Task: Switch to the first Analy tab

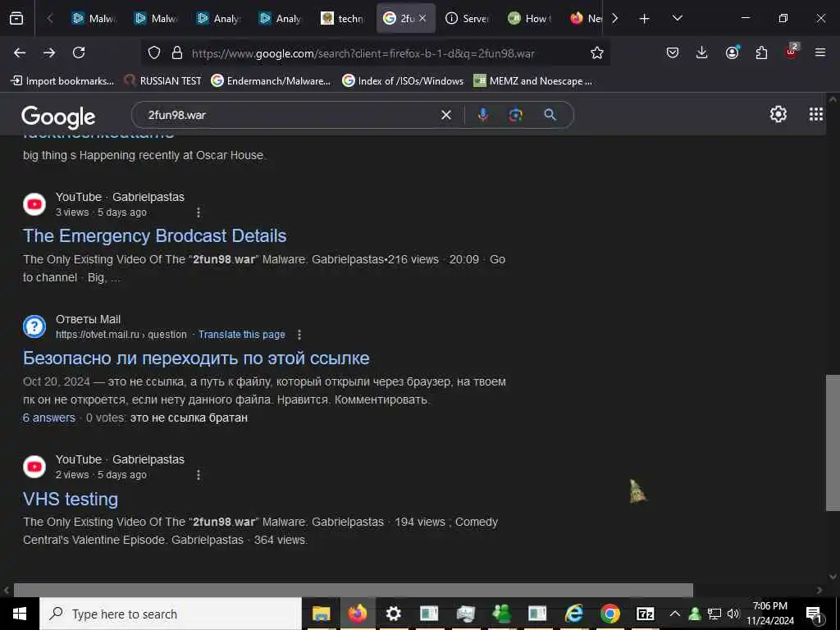Action: [218, 18]
